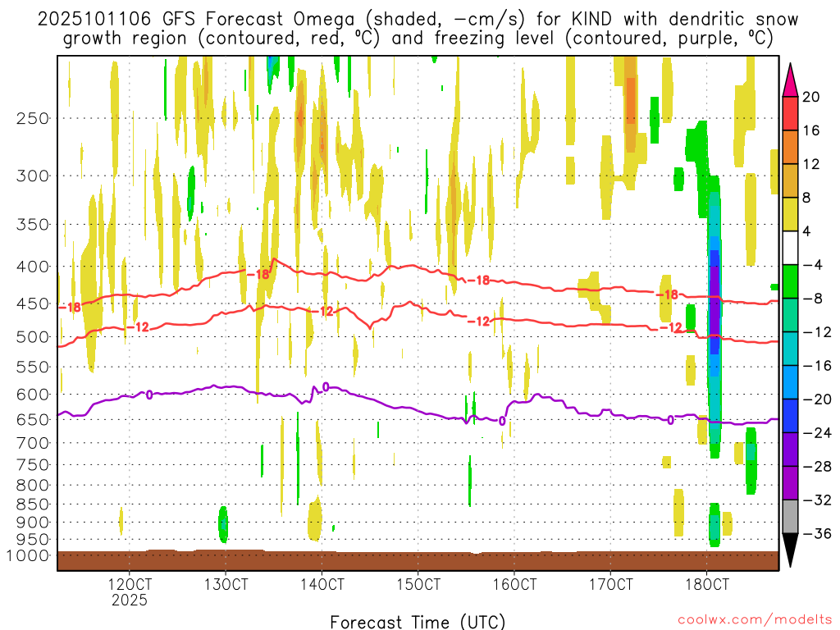Click the 16OCT time axis label

[514, 584]
